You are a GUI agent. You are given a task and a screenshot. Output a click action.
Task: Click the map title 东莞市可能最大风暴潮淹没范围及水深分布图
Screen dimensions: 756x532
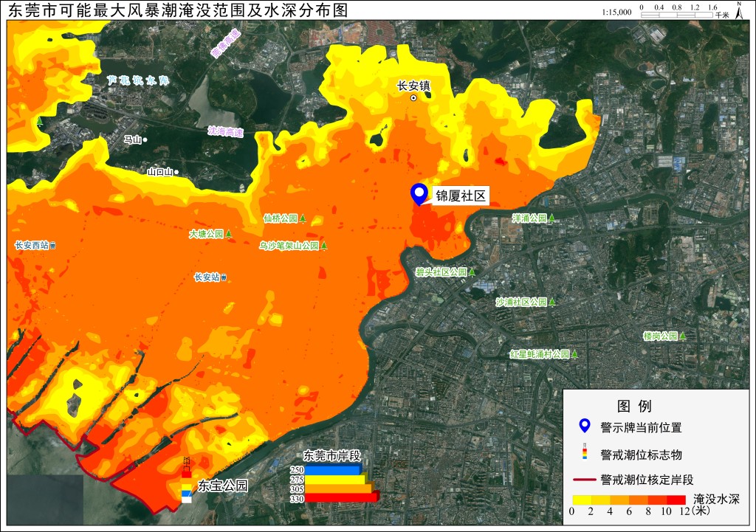point(178,10)
